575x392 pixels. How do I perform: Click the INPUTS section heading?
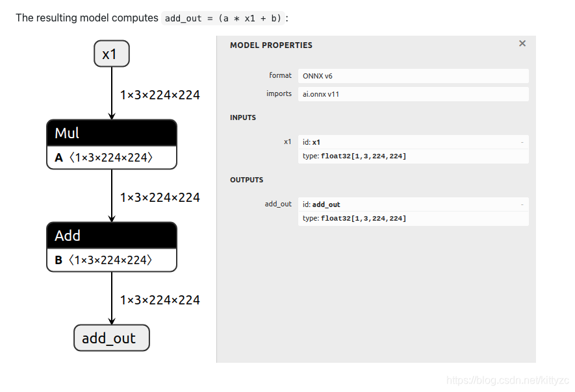point(243,117)
